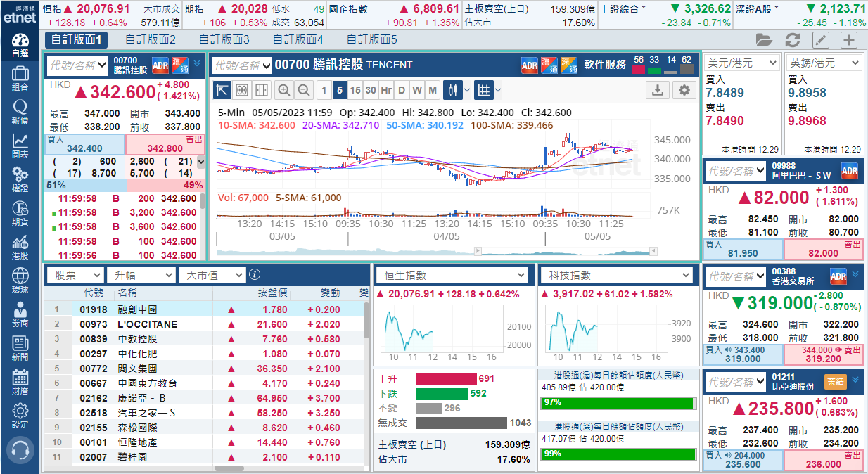868x474 pixels.
Task: Open 權證 warrants in the sidebar
Action: pos(20,179)
